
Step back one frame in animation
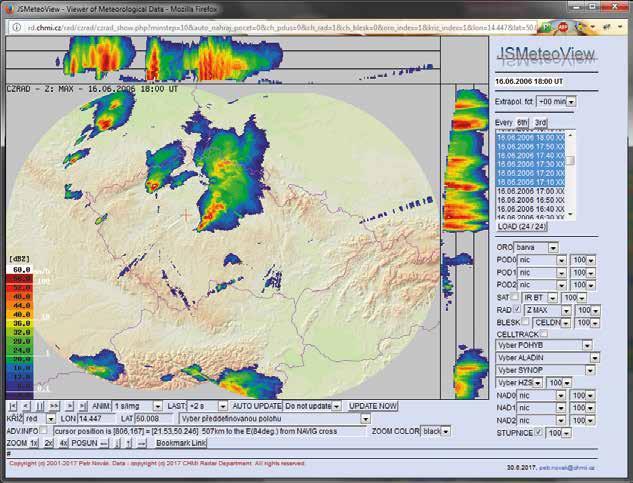click(x=26, y=406)
